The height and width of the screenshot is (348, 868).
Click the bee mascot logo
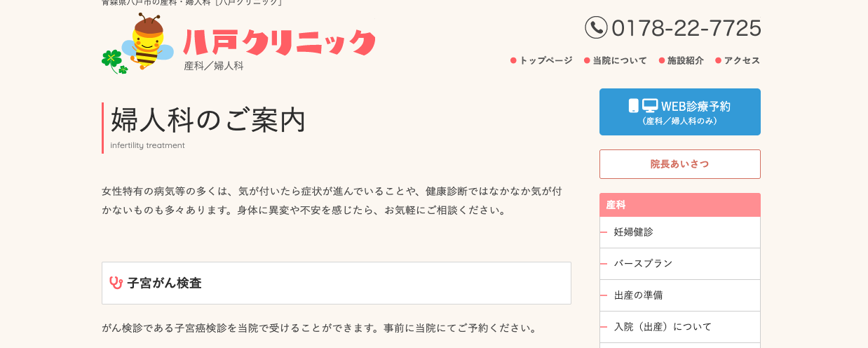[147, 42]
